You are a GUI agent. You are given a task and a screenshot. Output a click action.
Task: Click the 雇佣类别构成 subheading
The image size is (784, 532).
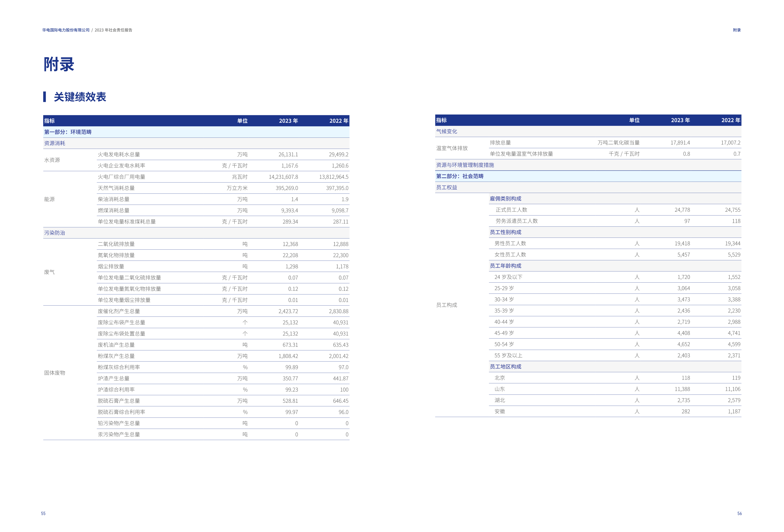click(x=505, y=198)
